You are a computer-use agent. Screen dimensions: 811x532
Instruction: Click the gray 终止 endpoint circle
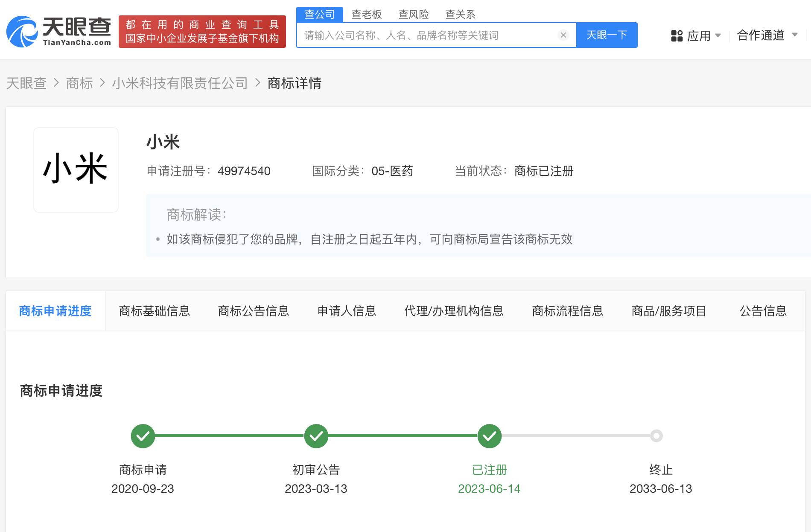tap(657, 436)
